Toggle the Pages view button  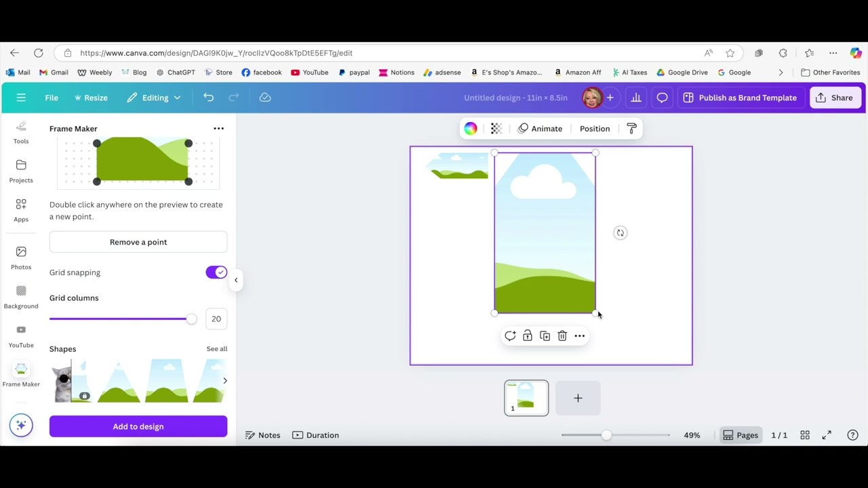pyautogui.click(x=741, y=435)
